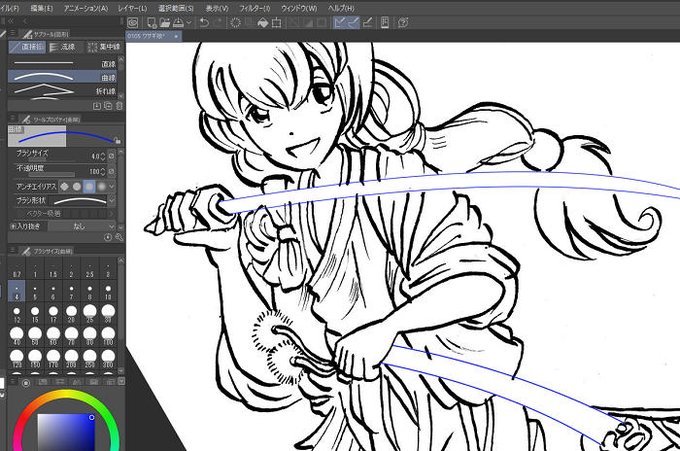Select the color wheel tab icon
Viewport: 680px width, 451px height.
click(x=26, y=382)
